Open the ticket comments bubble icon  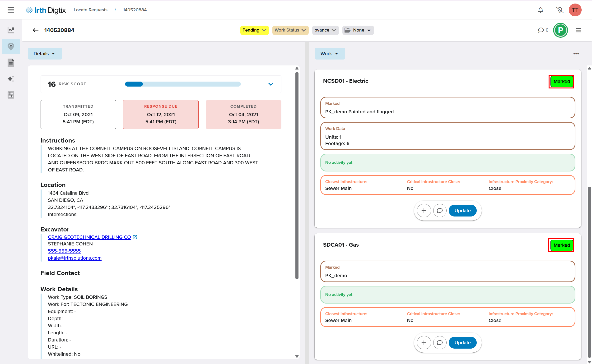[541, 30]
